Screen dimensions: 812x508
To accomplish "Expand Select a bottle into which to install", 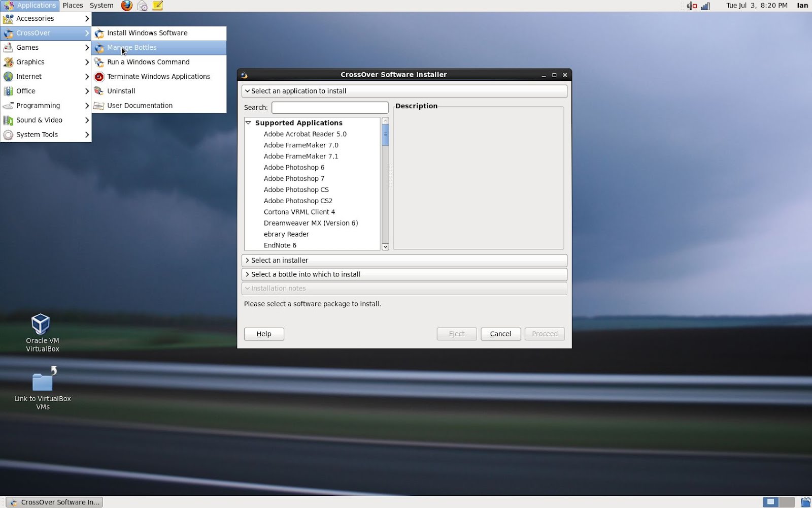I will [404, 274].
